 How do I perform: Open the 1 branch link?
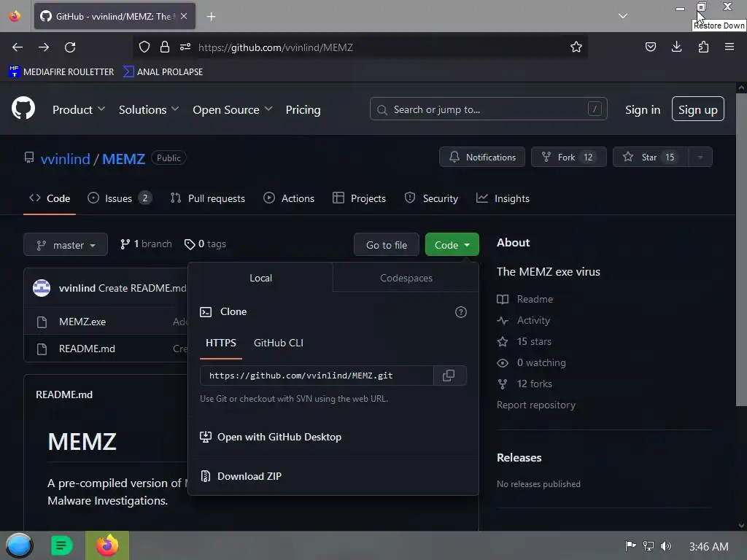click(146, 244)
